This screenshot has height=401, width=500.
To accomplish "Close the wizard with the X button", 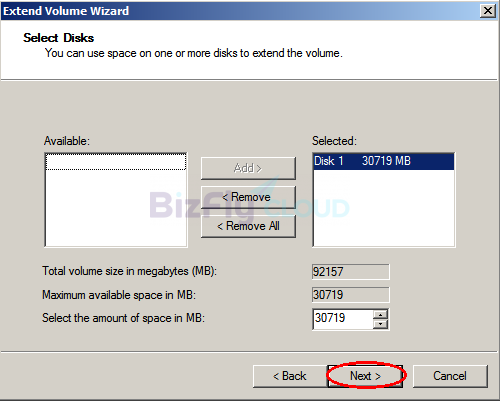I will pyautogui.click(x=488, y=11).
